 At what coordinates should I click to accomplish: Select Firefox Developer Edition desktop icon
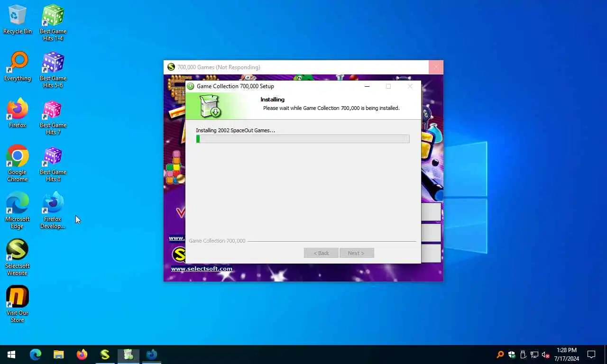click(x=53, y=210)
